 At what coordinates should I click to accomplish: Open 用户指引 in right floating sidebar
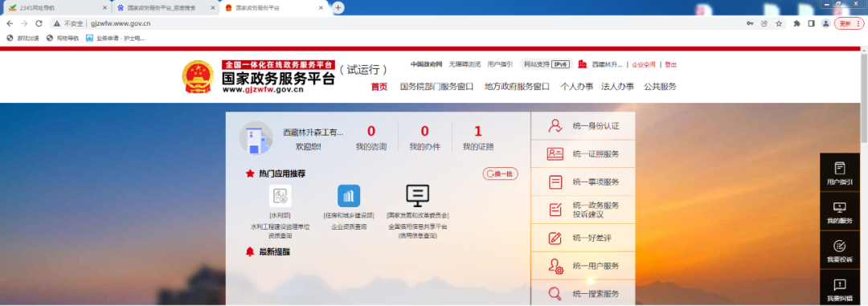tap(839, 173)
